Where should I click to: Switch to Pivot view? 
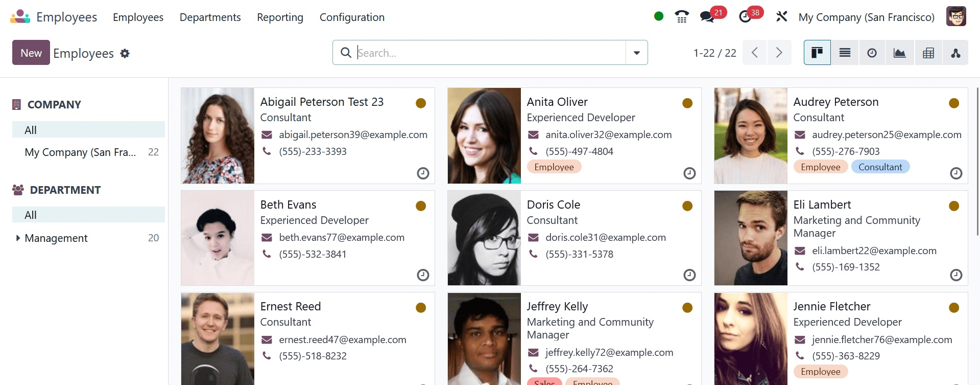pyautogui.click(x=928, y=53)
